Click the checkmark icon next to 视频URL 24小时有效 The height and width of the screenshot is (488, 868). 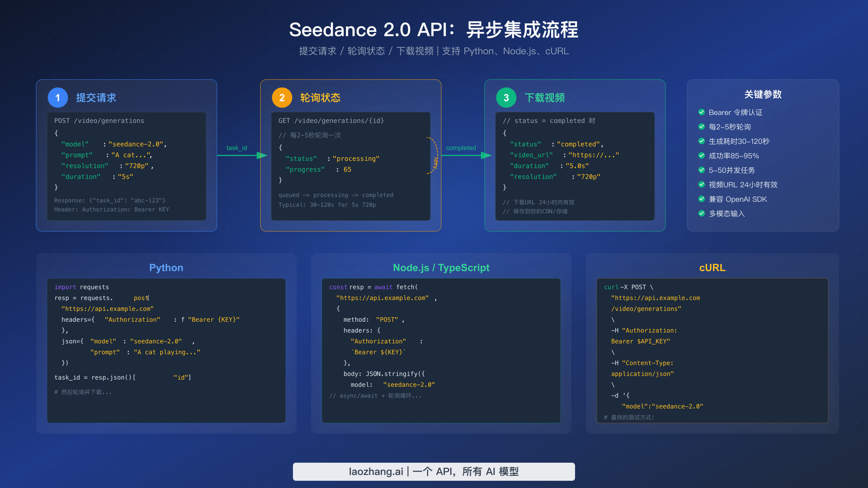pos(702,185)
